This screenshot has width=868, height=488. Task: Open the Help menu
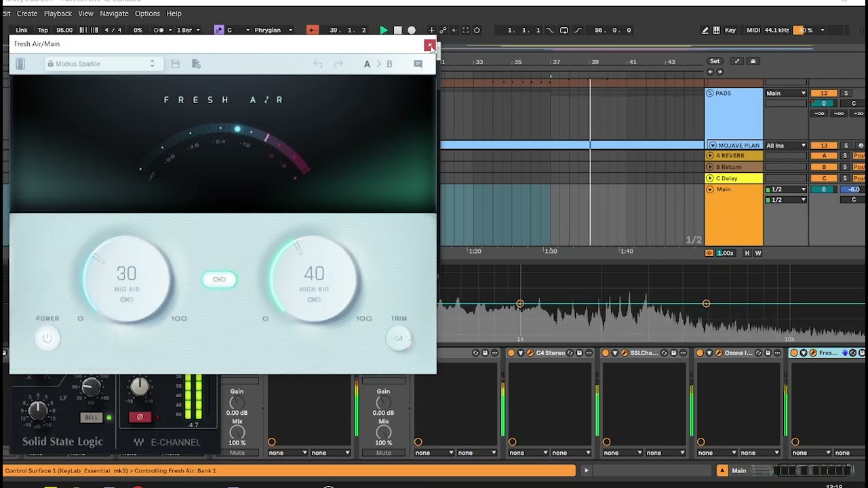tap(174, 14)
